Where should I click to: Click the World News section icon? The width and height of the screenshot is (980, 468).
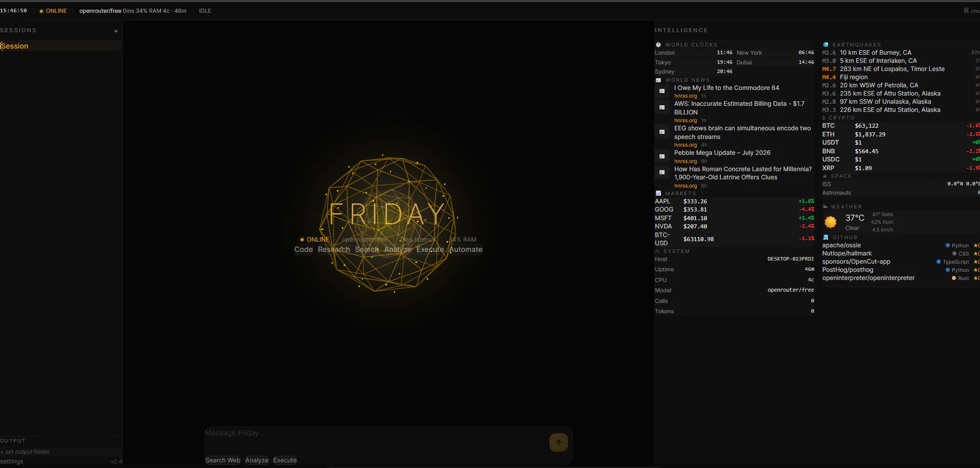point(658,80)
